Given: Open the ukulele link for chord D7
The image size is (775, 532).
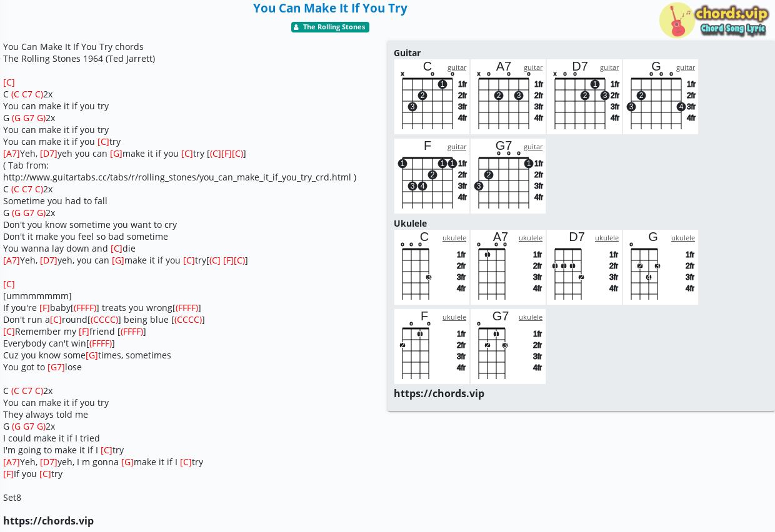Looking at the screenshot, I should tap(607, 238).
